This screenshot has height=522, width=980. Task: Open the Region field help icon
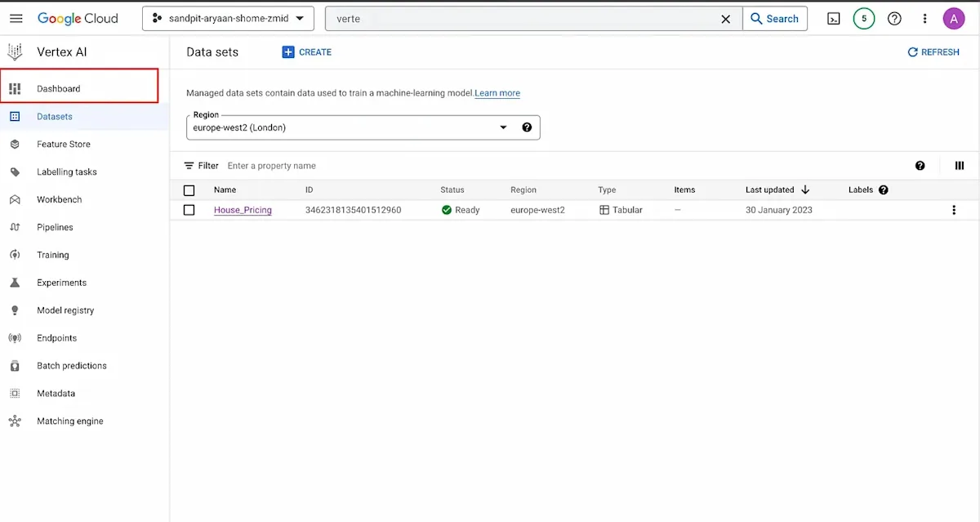[527, 127]
